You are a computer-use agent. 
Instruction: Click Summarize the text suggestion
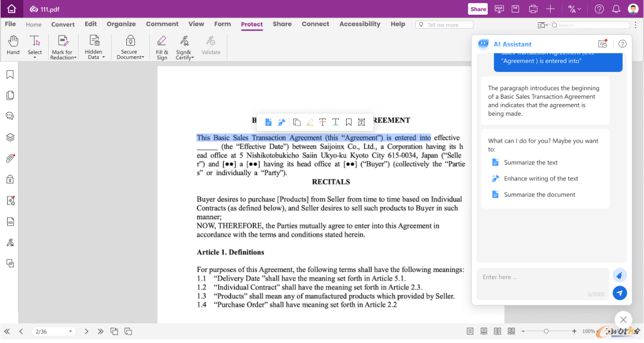pos(525,162)
